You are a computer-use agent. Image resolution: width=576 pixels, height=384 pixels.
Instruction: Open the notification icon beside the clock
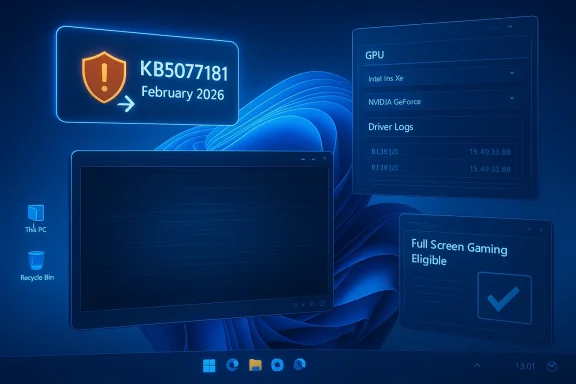(552, 366)
